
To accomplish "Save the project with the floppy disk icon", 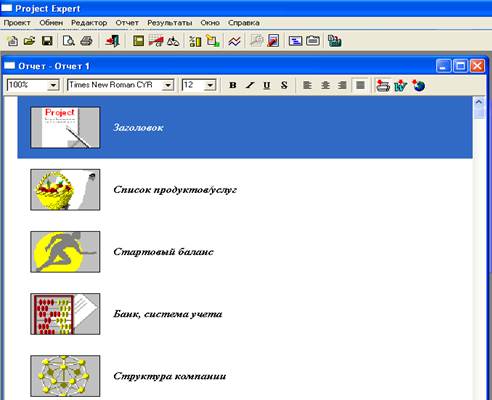I will 47,41.
